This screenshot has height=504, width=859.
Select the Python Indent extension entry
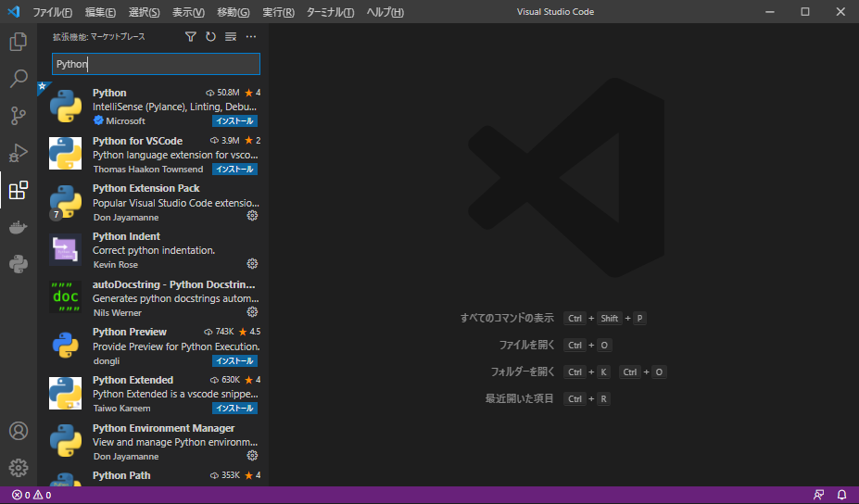pos(153,250)
